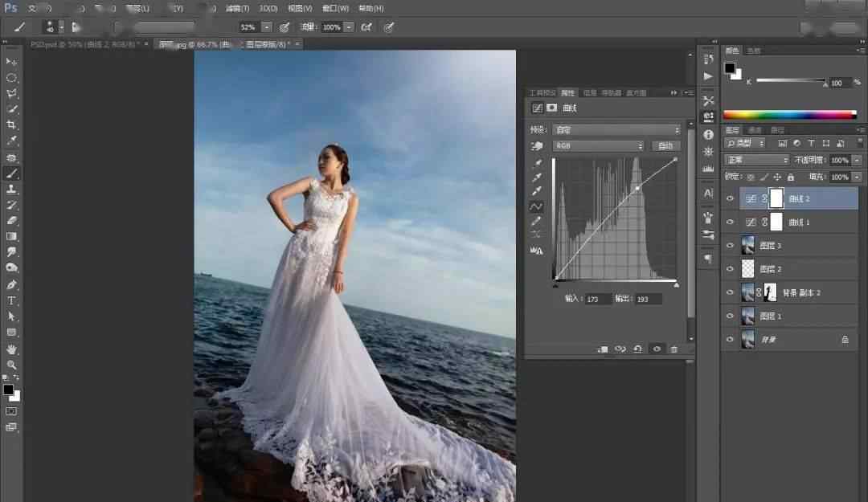Select the 图层 1 layer
This screenshot has height=502, width=868.
[792, 316]
